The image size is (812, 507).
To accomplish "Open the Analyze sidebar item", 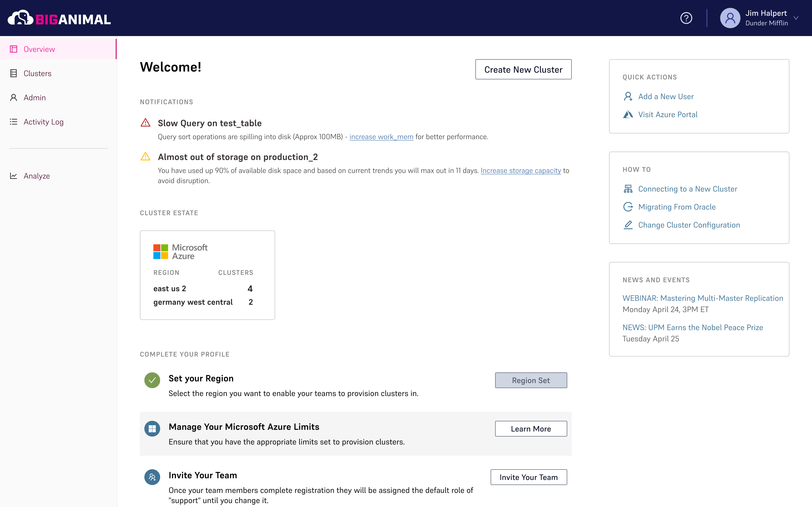I will tap(37, 176).
